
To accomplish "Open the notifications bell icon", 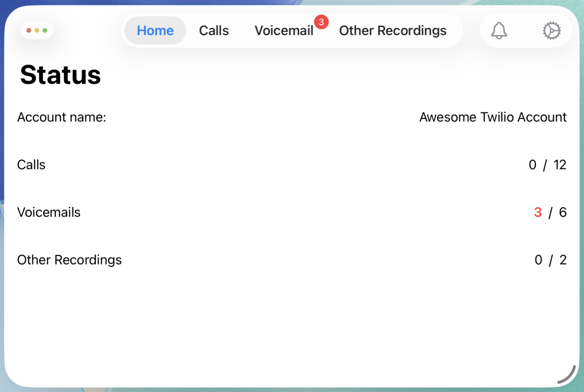I will pos(499,30).
